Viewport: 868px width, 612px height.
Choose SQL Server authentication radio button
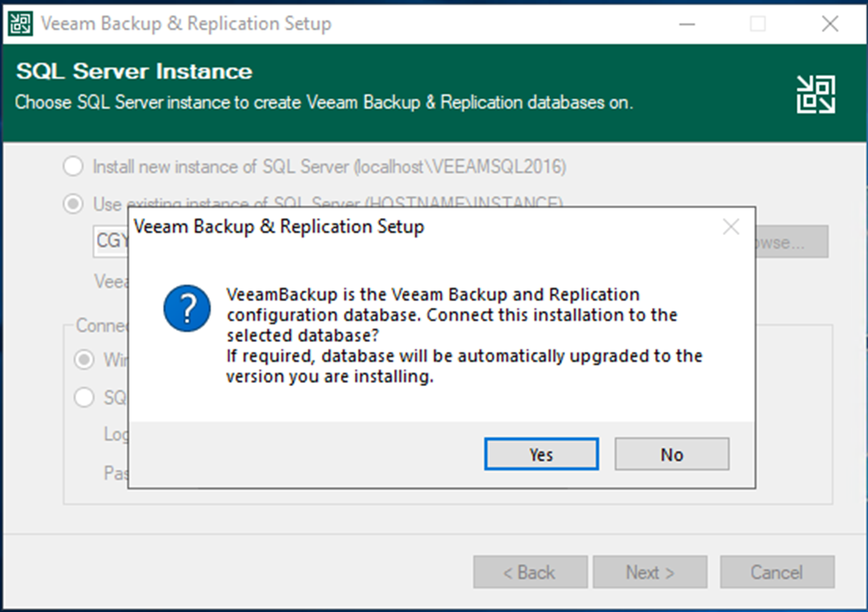(x=84, y=398)
